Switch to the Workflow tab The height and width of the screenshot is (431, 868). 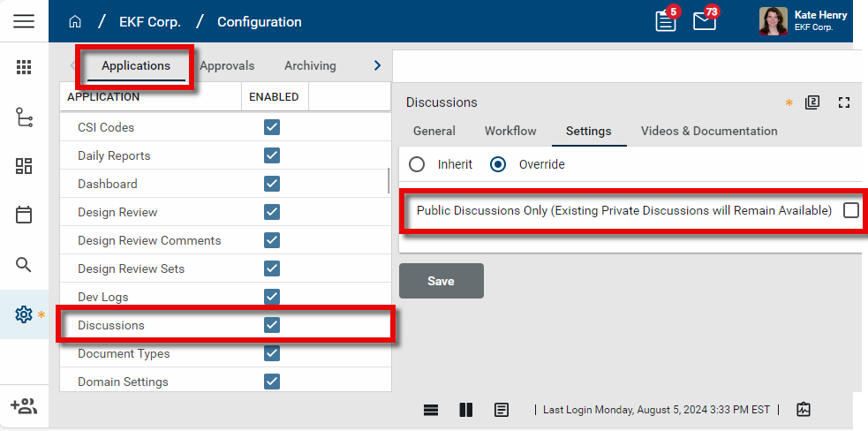click(x=509, y=131)
